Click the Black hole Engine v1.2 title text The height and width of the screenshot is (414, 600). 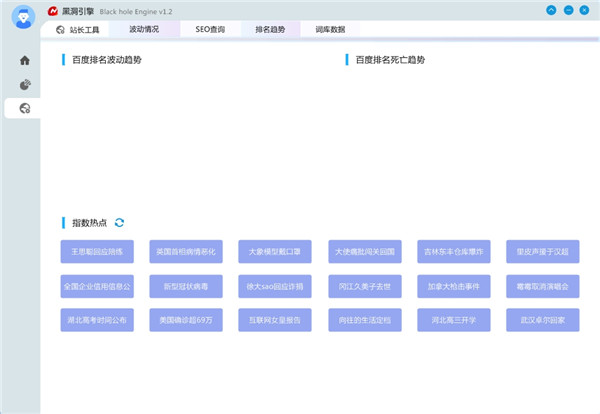(x=136, y=12)
